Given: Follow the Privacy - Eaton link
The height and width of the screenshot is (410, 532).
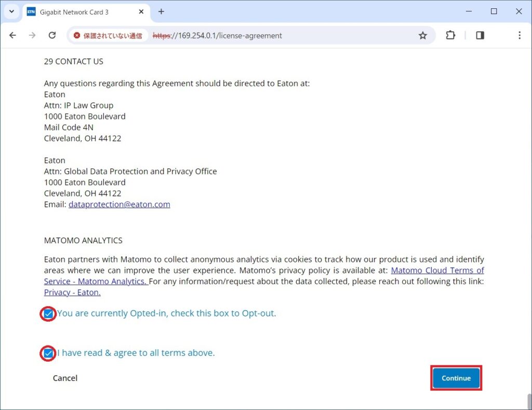Looking at the screenshot, I should tap(72, 292).
